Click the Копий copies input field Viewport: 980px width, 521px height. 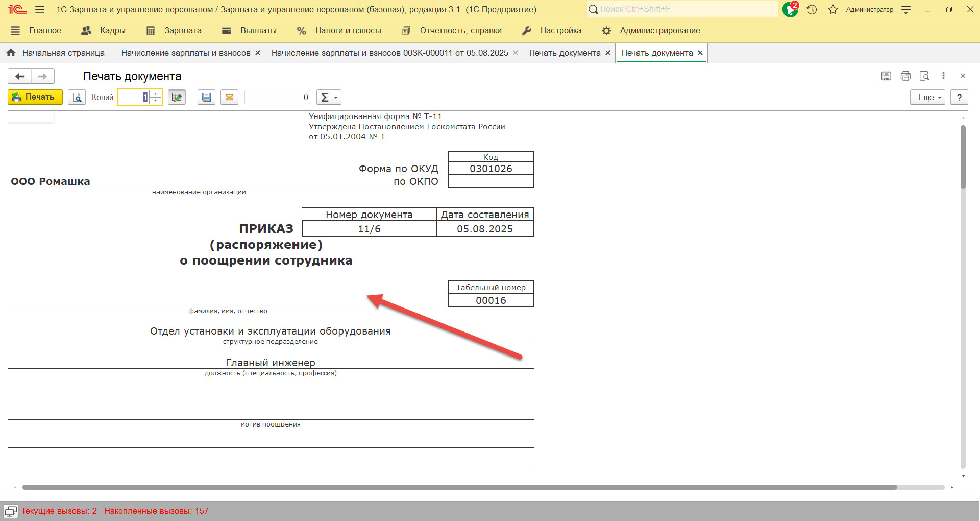(x=134, y=97)
